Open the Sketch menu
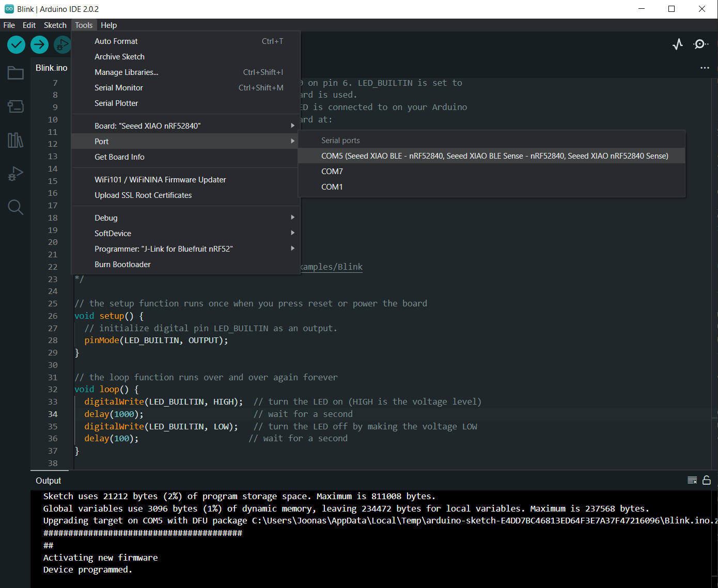This screenshot has height=588, width=718. pyautogui.click(x=55, y=25)
